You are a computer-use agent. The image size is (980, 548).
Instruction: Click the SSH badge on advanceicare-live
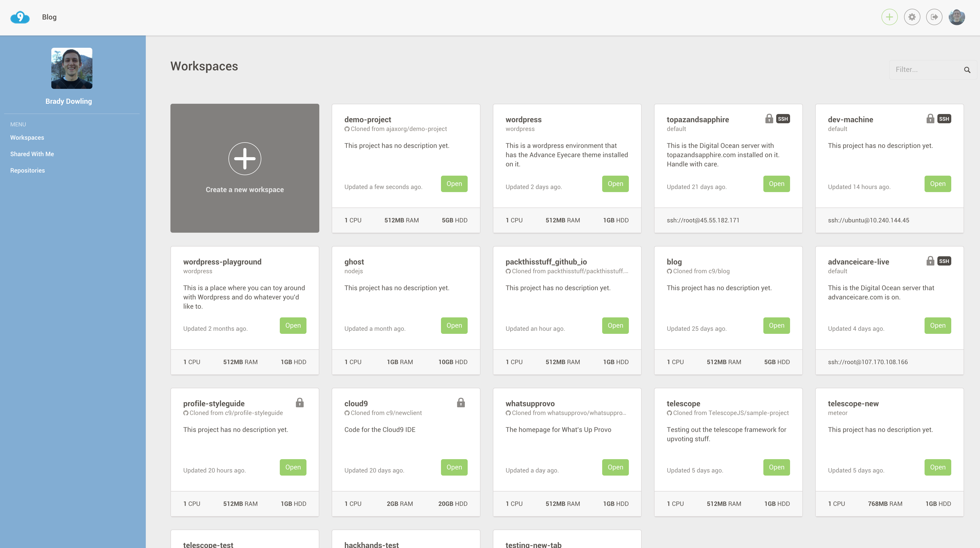point(944,261)
